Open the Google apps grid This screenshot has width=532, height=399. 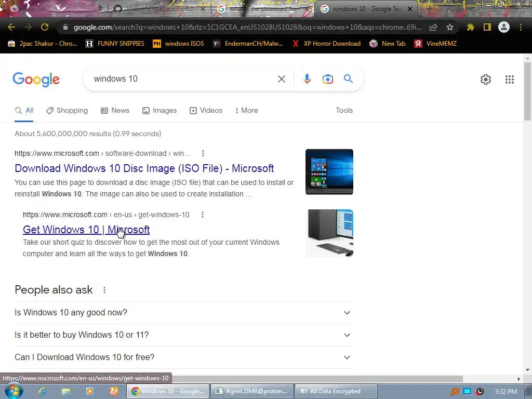pyautogui.click(x=509, y=79)
